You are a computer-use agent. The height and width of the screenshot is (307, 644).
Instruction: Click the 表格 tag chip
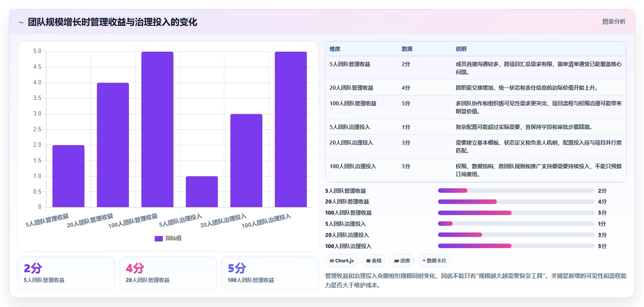(374, 261)
